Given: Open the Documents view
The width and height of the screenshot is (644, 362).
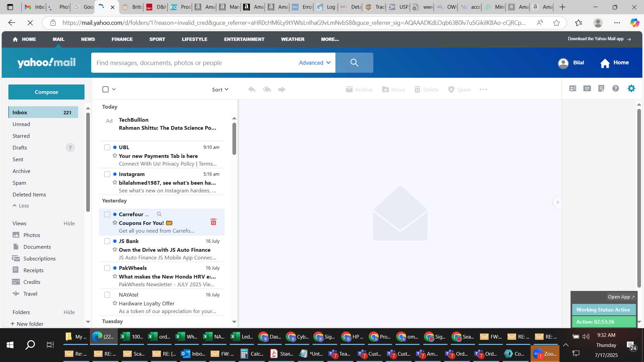Looking at the screenshot, I should point(32,247).
